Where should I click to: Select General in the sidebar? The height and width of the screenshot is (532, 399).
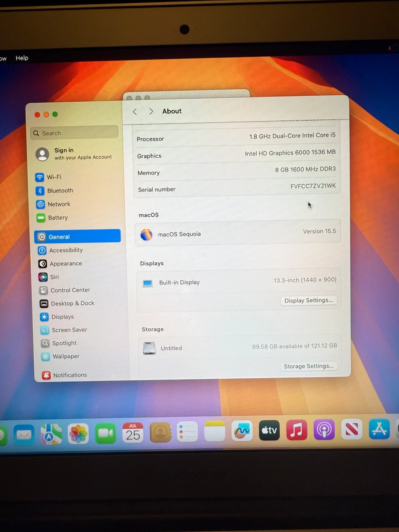[78, 236]
